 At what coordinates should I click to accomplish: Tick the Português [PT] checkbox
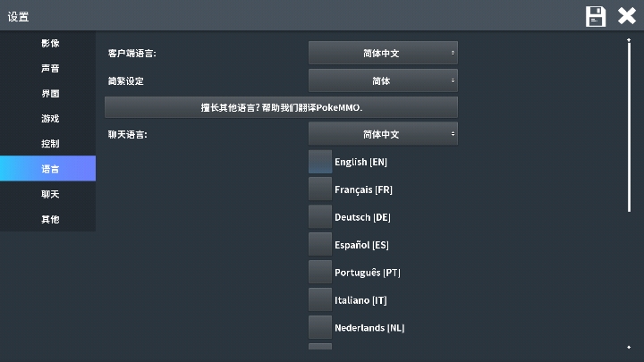[320, 273]
